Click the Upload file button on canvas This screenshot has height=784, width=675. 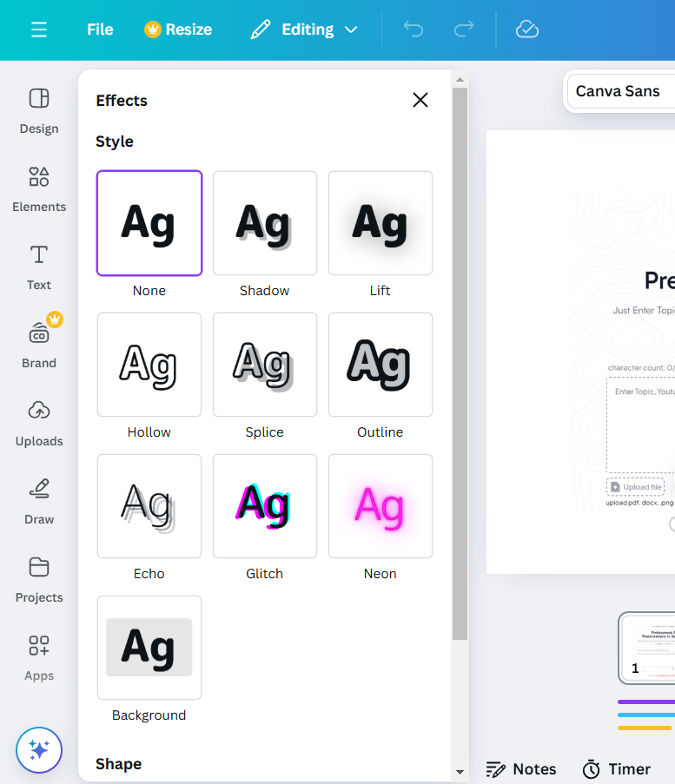(635, 487)
